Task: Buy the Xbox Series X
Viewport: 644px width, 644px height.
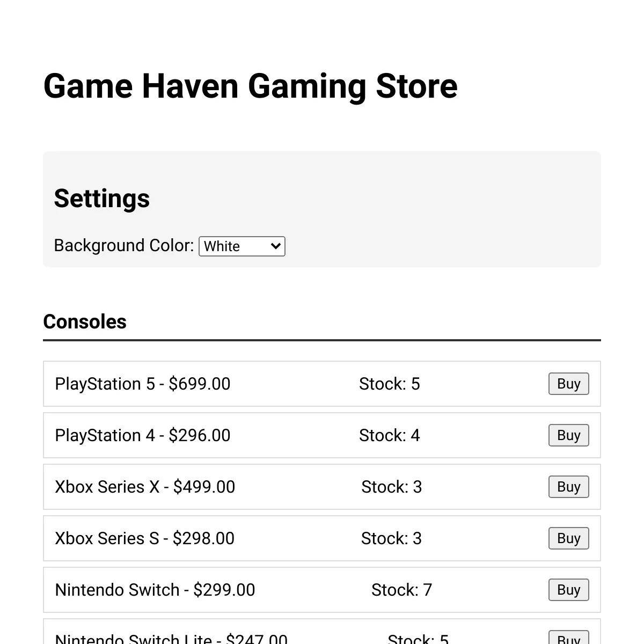Action: [x=568, y=487]
